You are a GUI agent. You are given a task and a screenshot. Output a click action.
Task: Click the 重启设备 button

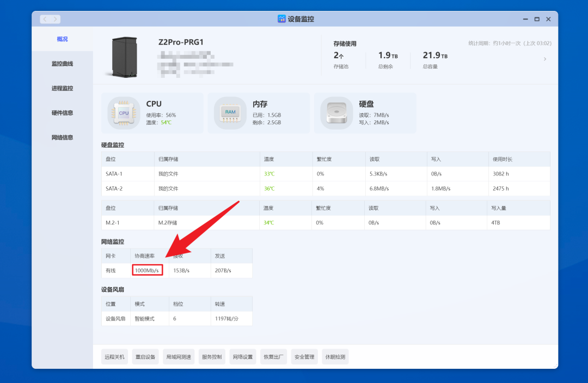(145, 357)
